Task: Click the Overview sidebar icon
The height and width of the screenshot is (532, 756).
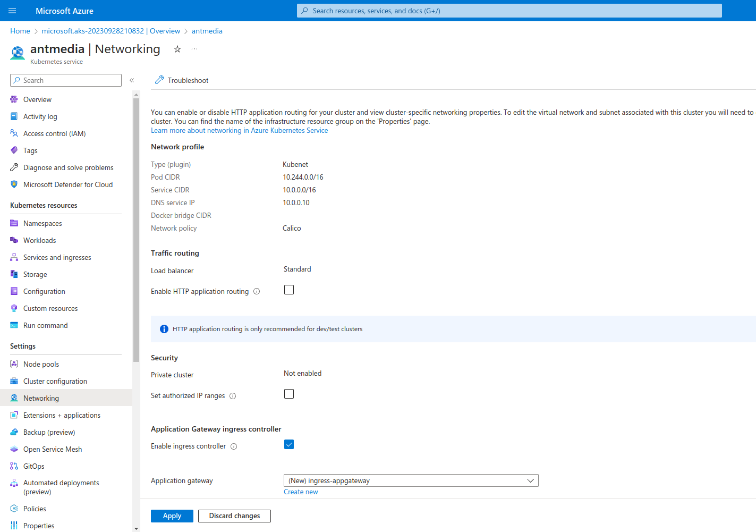Action: click(14, 99)
